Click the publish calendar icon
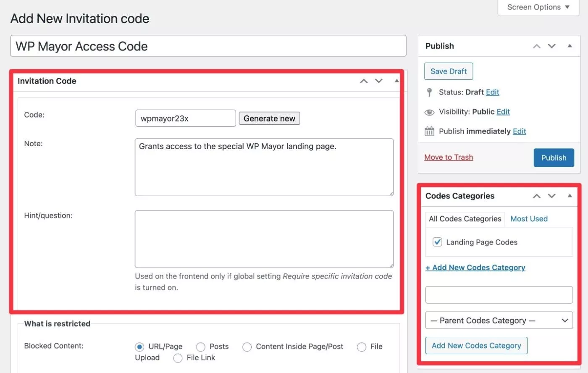Viewport: 588px width, 373px height. (429, 131)
